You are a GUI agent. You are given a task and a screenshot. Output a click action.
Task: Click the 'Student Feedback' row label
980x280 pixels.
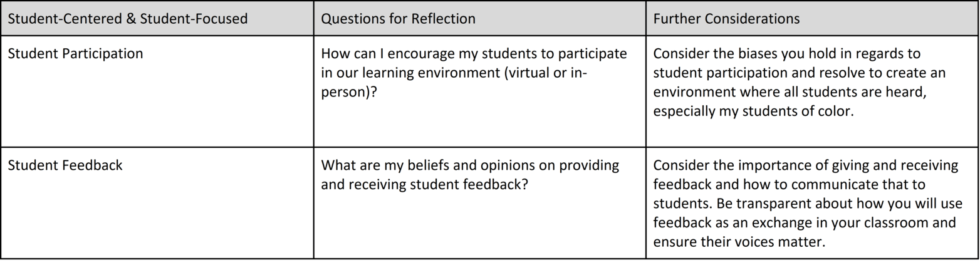(65, 165)
